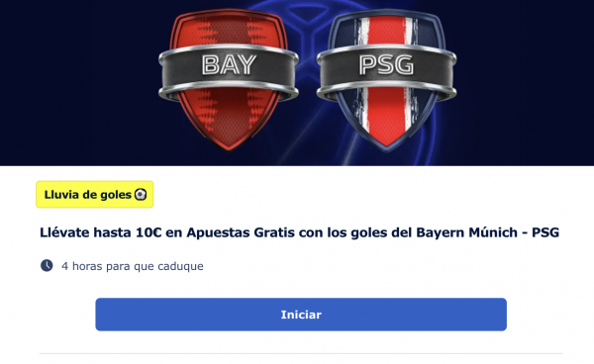Click the blue PSG shield crest
This screenshot has height=364, width=594.
386,79
